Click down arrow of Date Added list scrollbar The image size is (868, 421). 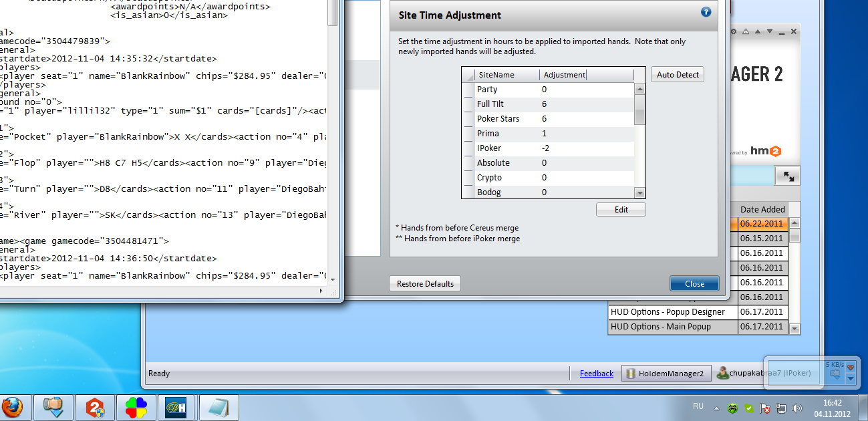click(x=794, y=328)
